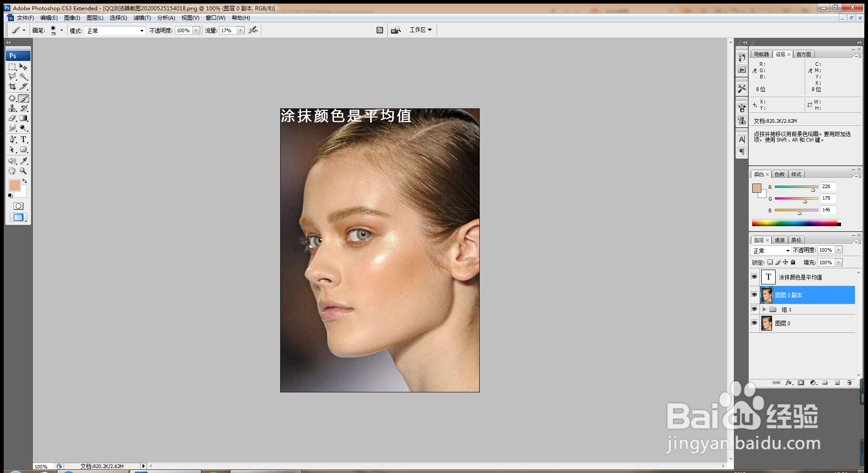Select the Audio Annotation tool
The width and height of the screenshot is (868, 473).
click(13, 161)
